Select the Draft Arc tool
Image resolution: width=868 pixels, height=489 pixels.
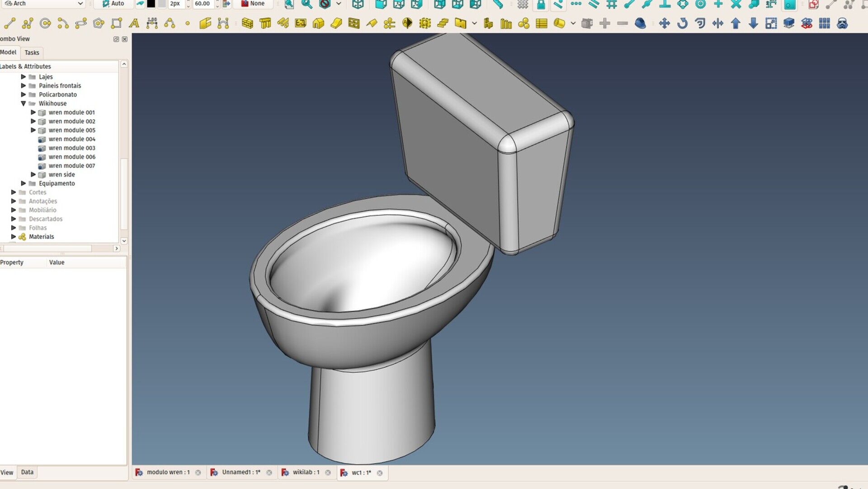pos(63,23)
